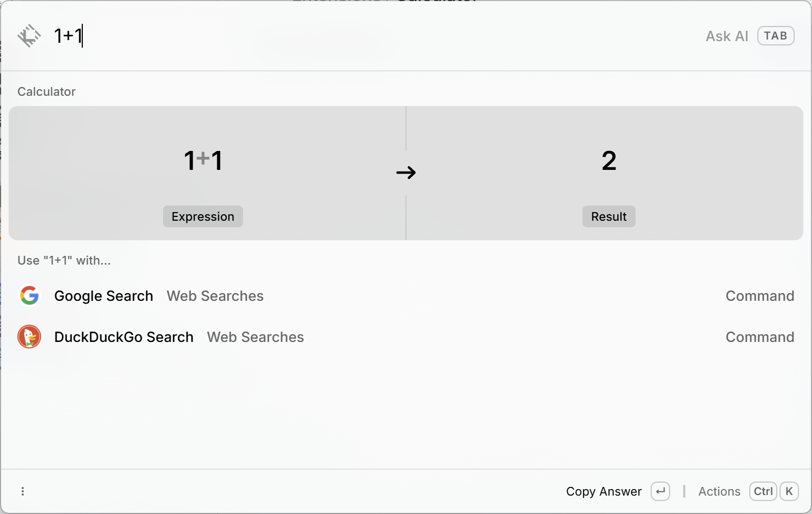This screenshot has width=812, height=514.
Task: Click the Expression tag label
Action: pos(203,216)
